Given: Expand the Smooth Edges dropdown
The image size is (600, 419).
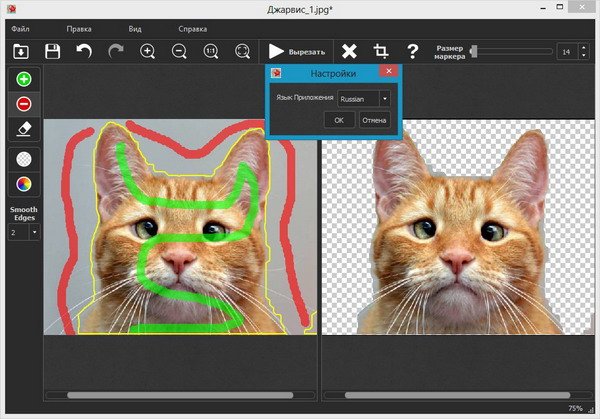Looking at the screenshot, I should pyautogui.click(x=34, y=232).
